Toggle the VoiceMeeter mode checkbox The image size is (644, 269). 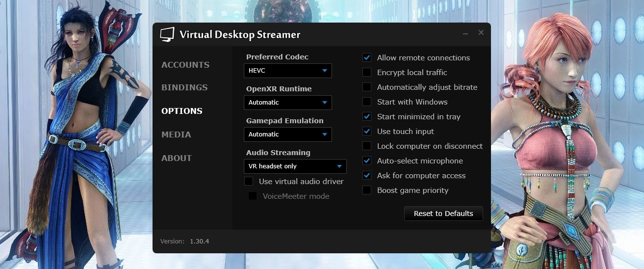coord(253,196)
